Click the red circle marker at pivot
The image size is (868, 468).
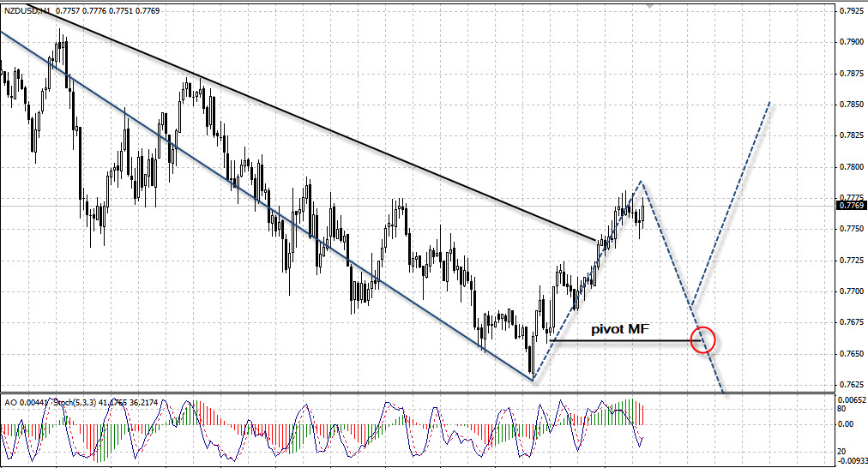(x=702, y=339)
